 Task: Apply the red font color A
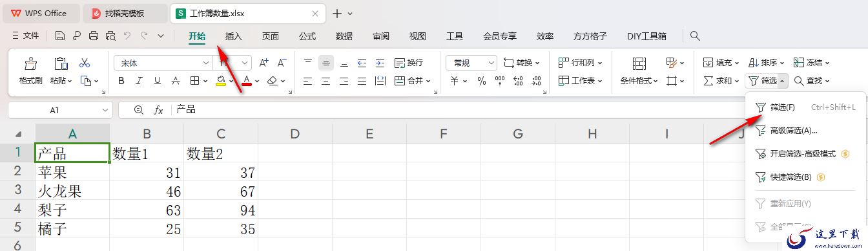pos(247,81)
